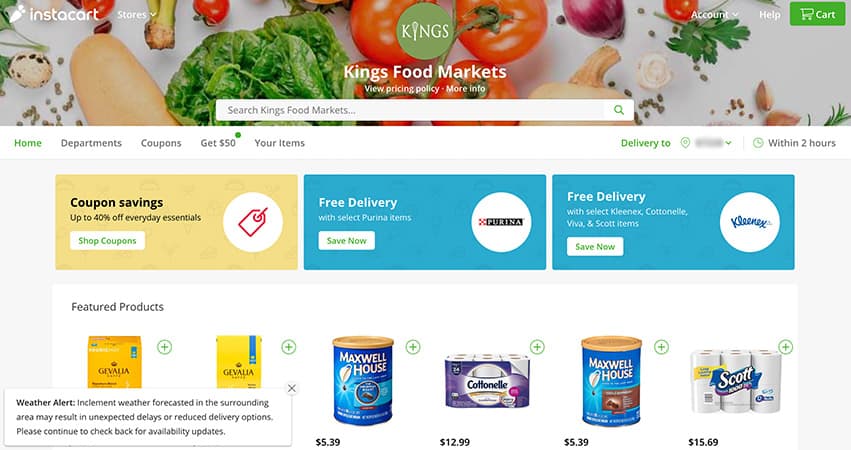Viewport: 851px width, 450px height.
Task: Open the View pricing policy link
Action: point(402,88)
